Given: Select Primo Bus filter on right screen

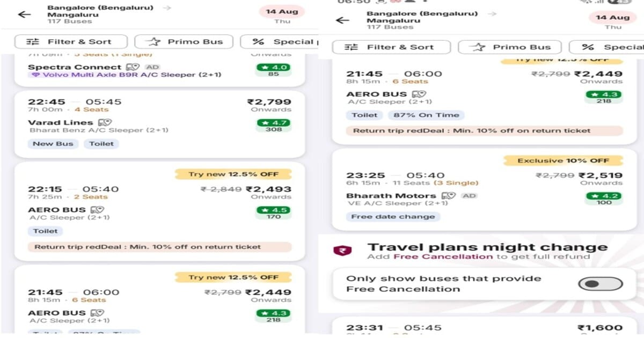Looking at the screenshot, I should (x=509, y=47).
